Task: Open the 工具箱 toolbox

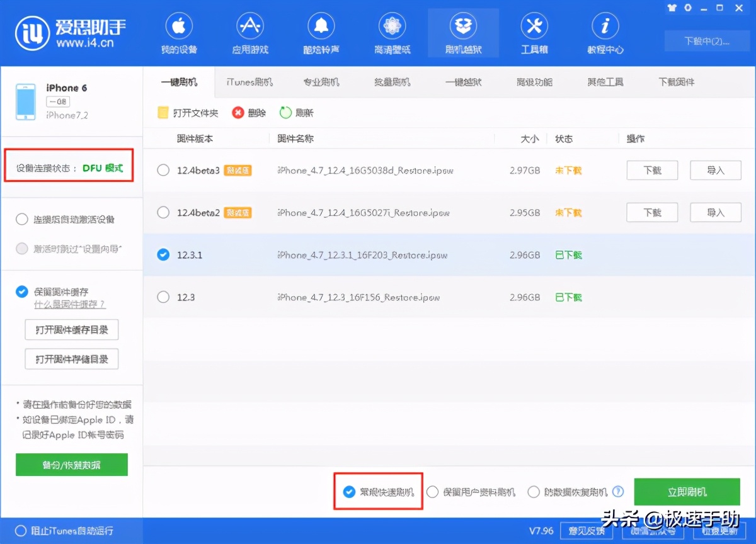Action: (534, 33)
